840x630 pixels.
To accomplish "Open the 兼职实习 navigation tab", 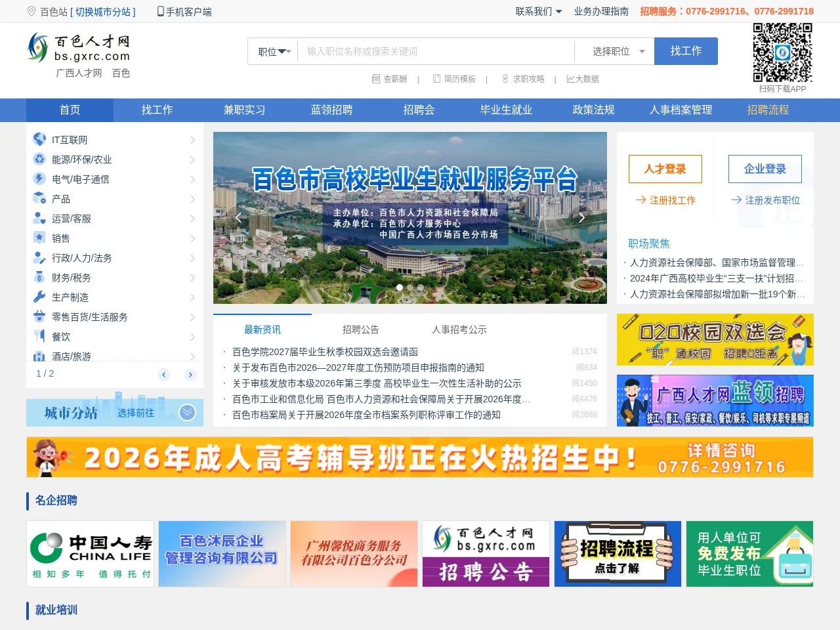I will (x=244, y=110).
